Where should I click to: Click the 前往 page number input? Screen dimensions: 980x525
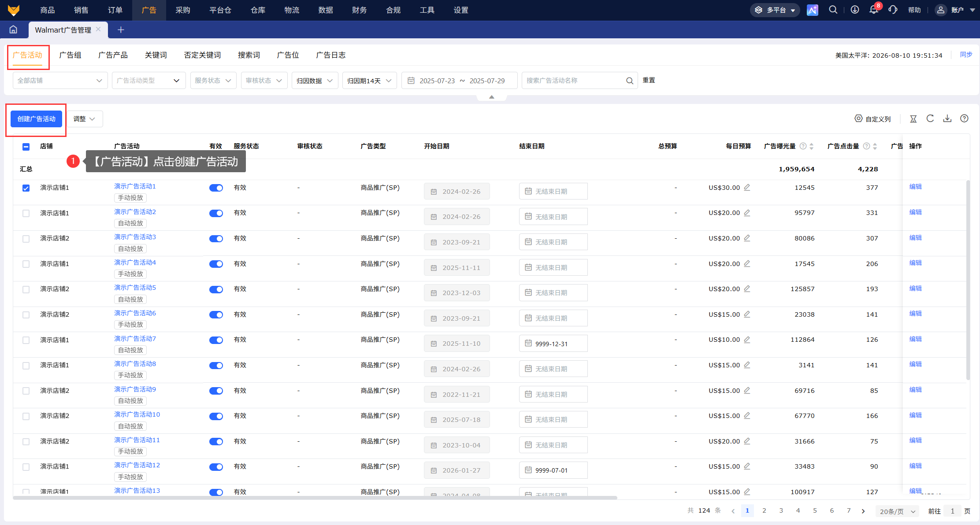pos(953,511)
